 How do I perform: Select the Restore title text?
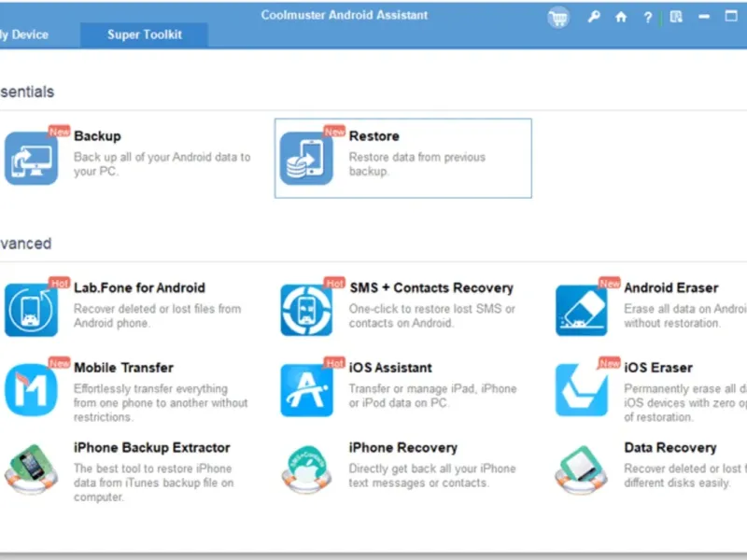coord(374,135)
